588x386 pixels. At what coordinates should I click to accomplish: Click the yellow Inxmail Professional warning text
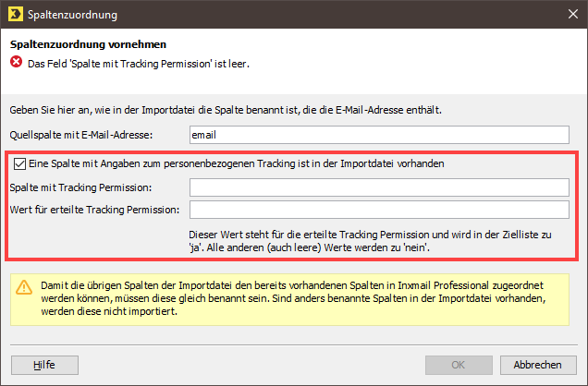point(293,298)
